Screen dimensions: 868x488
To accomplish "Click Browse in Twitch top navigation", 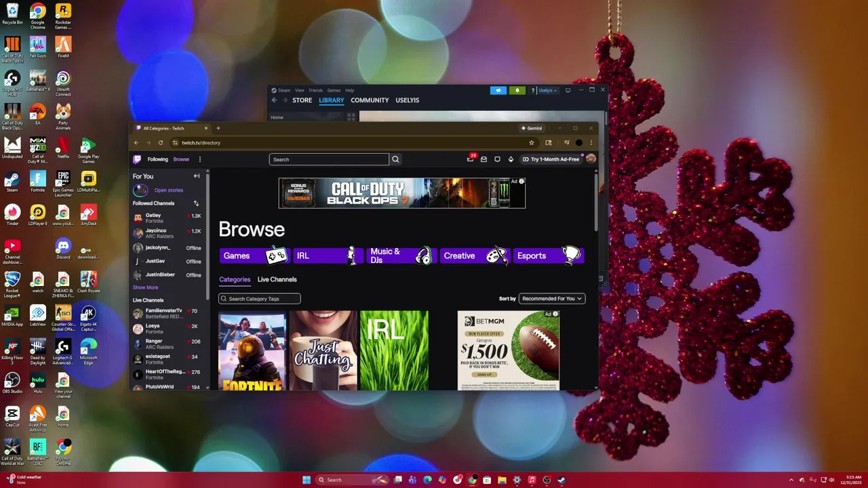I will tap(181, 159).
